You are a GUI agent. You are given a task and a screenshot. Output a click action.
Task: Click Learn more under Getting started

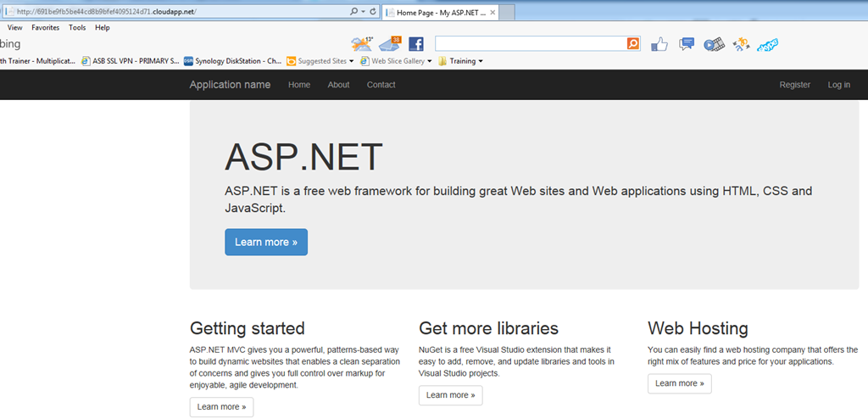221,407
